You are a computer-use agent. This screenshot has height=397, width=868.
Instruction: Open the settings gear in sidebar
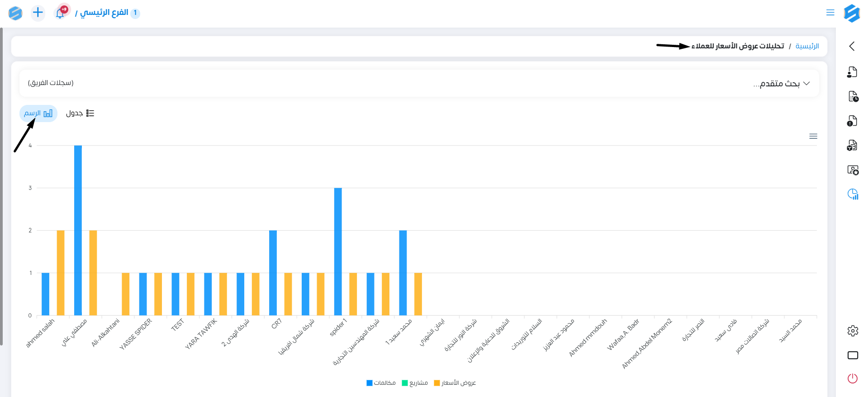point(853,331)
